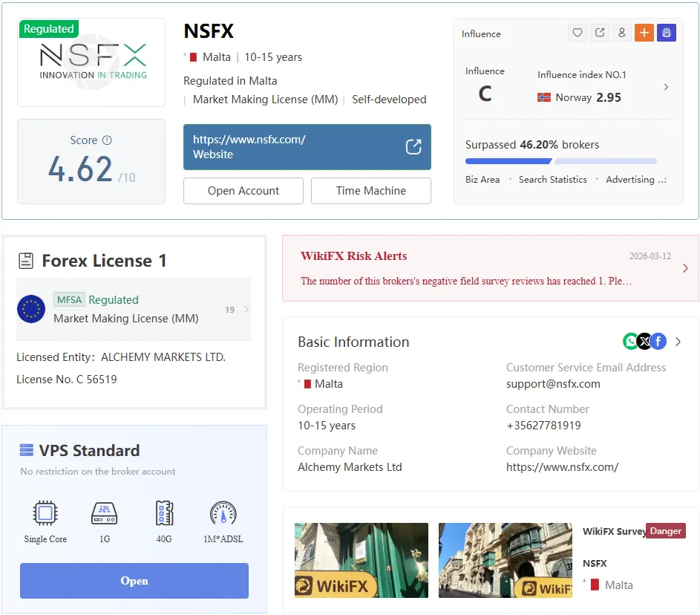Open the green door survey photo
This screenshot has height=615, width=700.
pyautogui.click(x=362, y=560)
